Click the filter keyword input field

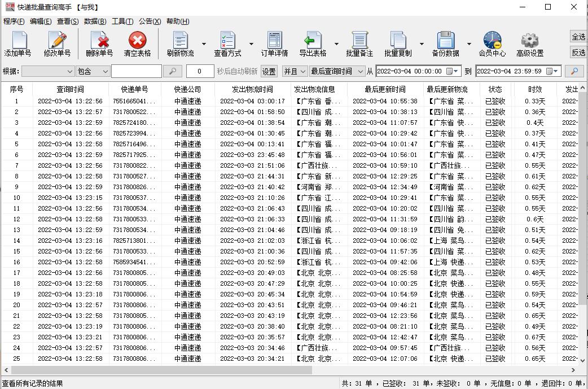pos(135,71)
